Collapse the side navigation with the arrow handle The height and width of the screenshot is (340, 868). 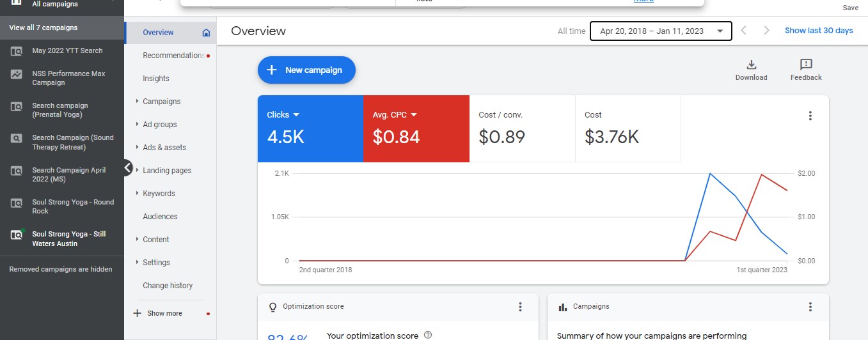127,168
